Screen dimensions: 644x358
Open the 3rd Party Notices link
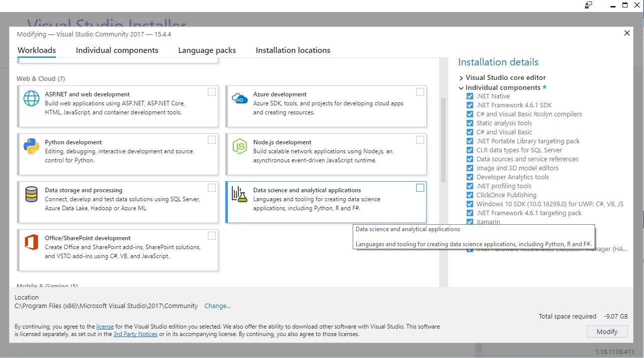click(135, 334)
